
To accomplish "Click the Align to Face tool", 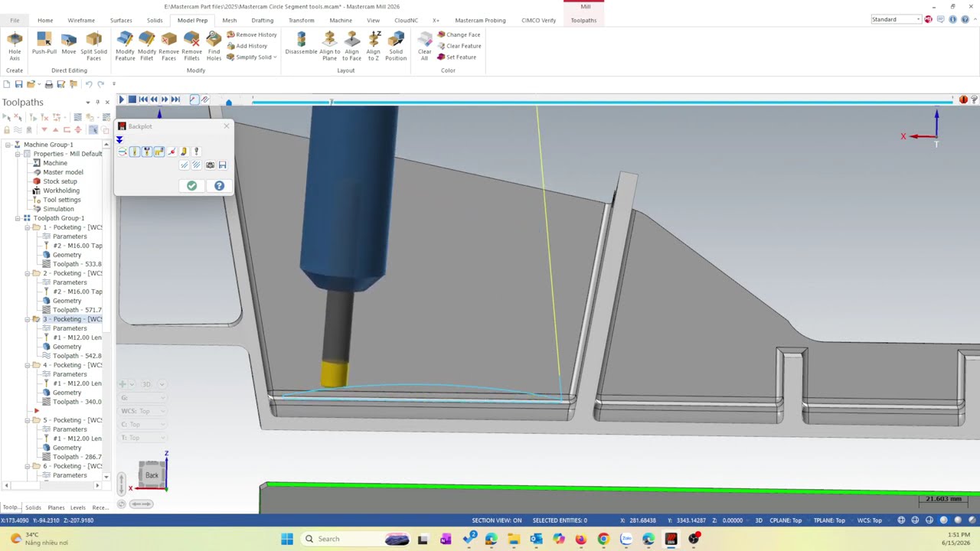I will tap(352, 46).
